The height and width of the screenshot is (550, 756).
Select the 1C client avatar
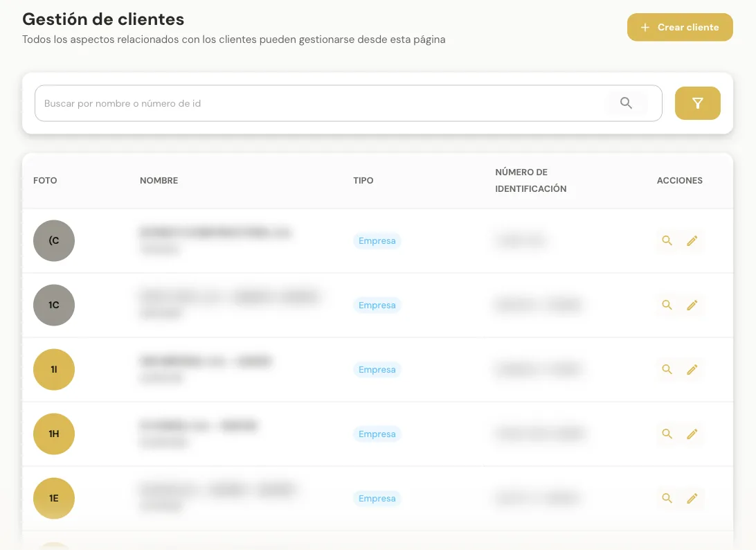pyautogui.click(x=54, y=305)
